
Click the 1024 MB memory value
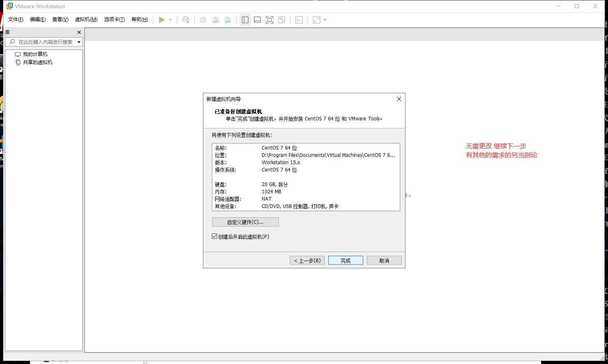pos(272,192)
